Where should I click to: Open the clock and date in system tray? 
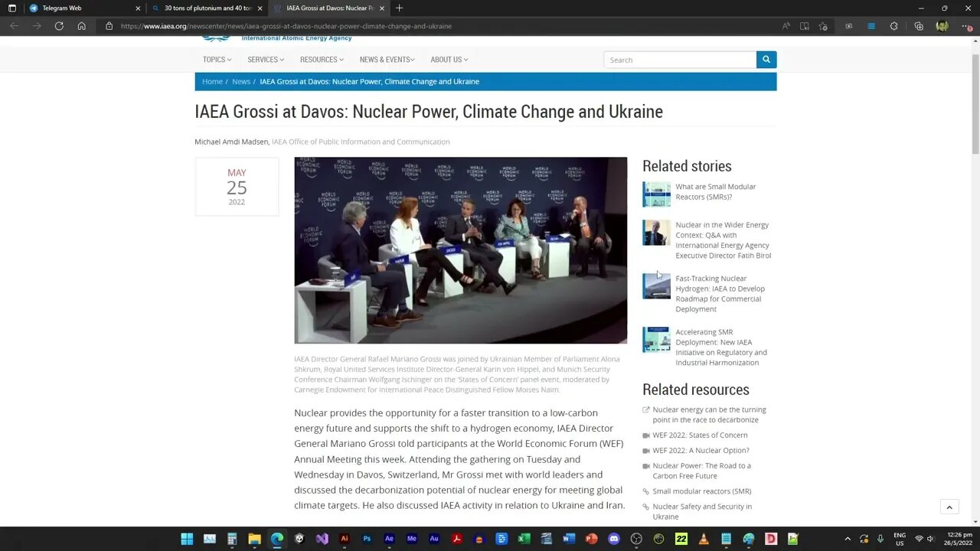958,539
